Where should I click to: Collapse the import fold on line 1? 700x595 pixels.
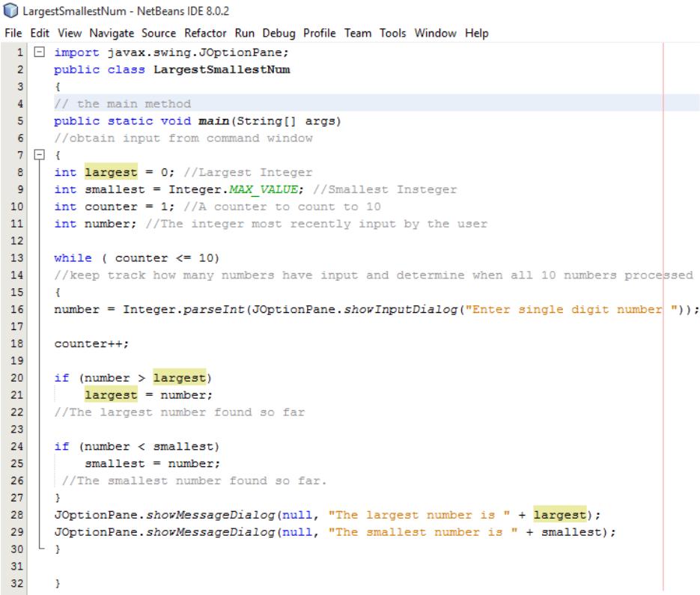point(39,52)
